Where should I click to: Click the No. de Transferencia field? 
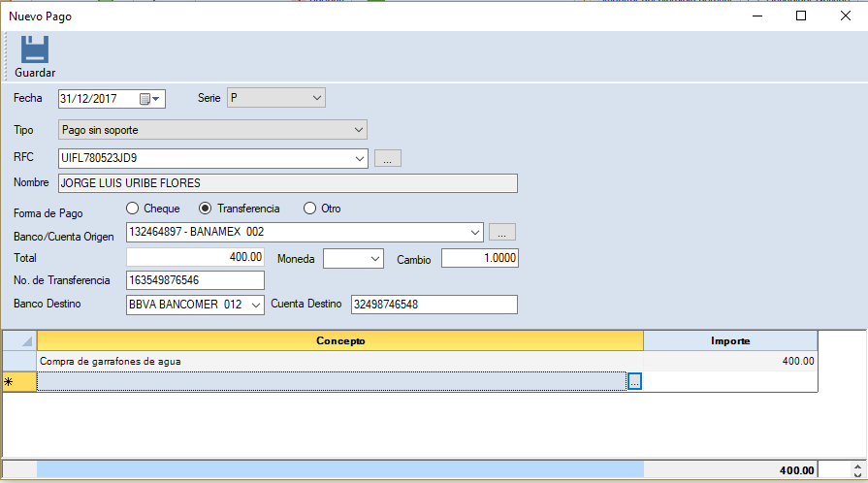195,280
